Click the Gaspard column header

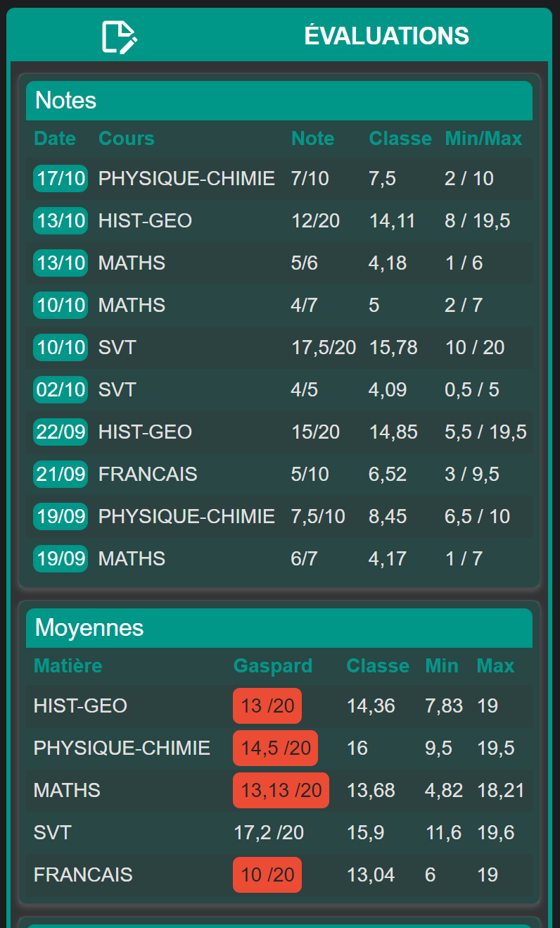273,665
